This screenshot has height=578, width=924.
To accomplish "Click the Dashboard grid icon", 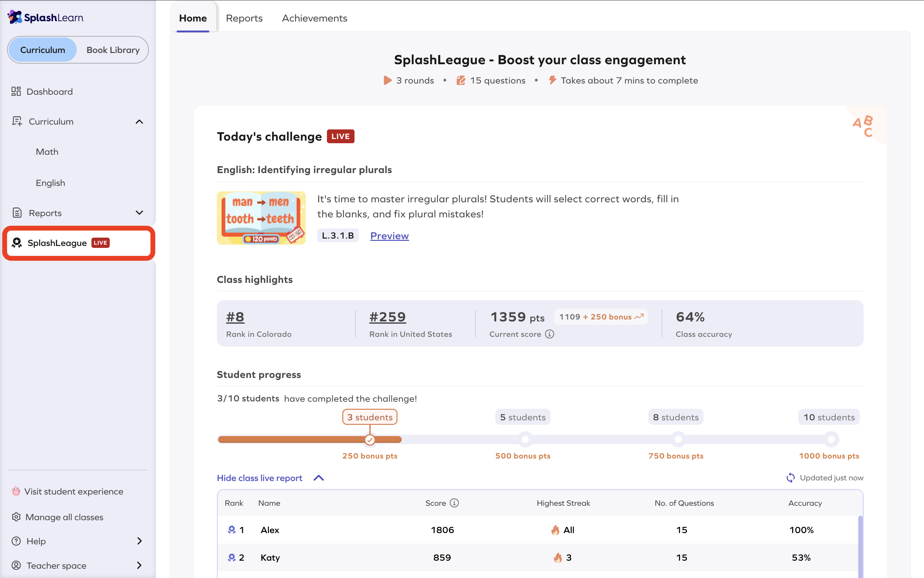I will pyautogui.click(x=16, y=92).
